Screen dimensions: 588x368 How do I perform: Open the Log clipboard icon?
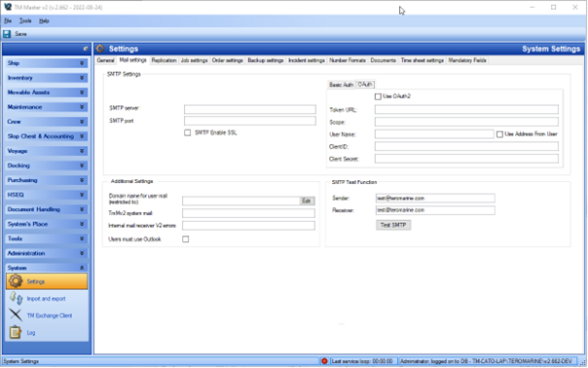[16, 332]
